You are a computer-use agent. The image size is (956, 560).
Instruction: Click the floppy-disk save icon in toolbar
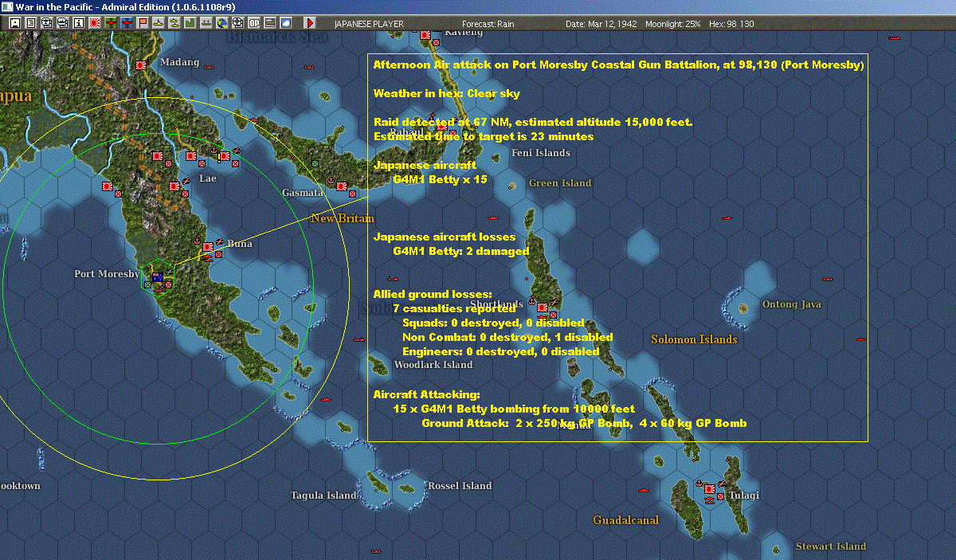15,23
